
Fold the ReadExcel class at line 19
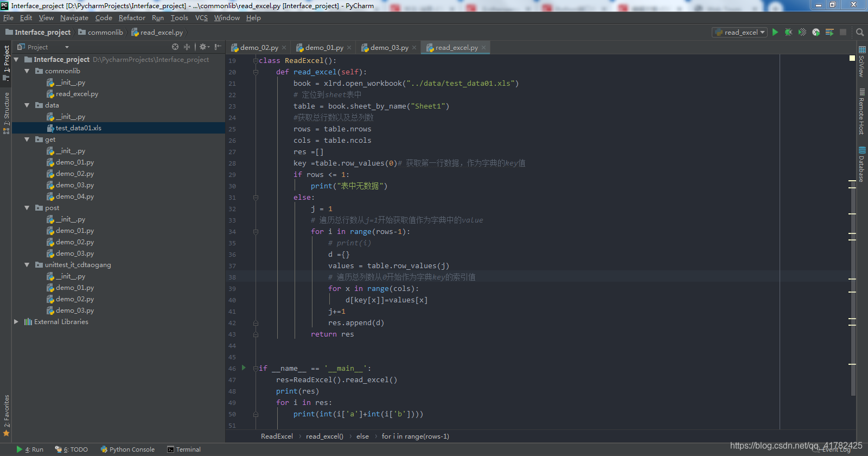256,60
